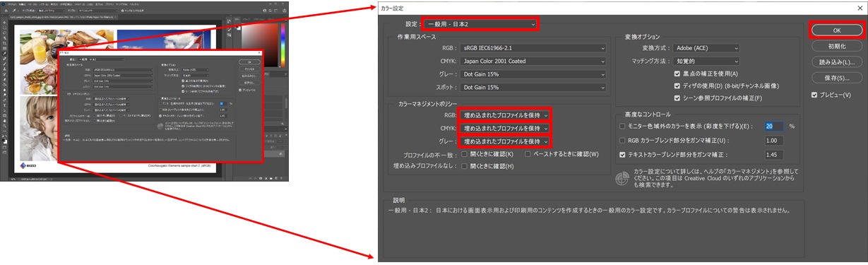Image resolution: width=868 pixels, height=265 pixels.
Task: Click the 変換オプション group label
Action: click(x=642, y=36)
